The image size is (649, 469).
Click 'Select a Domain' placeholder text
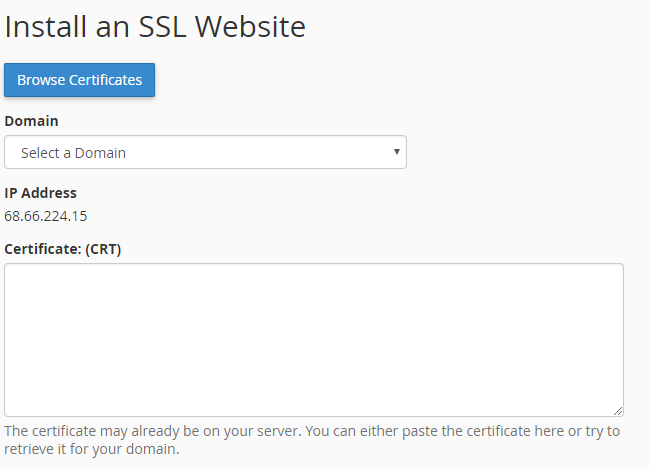click(73, 153)
